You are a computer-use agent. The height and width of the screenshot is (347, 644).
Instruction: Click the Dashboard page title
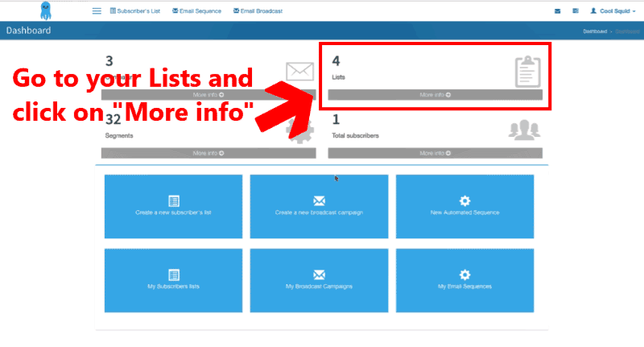28,31
